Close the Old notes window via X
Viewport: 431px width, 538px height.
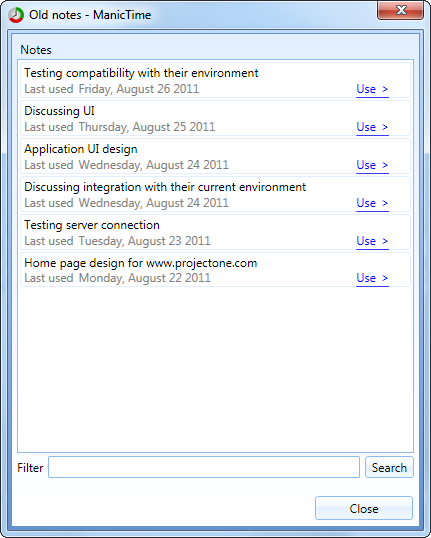point(400,10)
